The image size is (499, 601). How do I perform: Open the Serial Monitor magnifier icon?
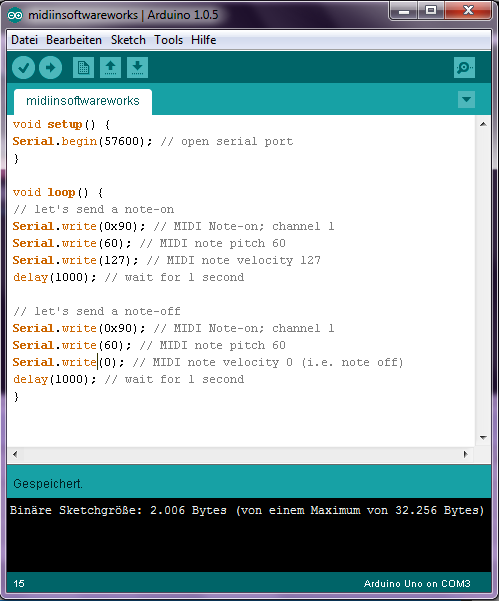tap(464, 68)
